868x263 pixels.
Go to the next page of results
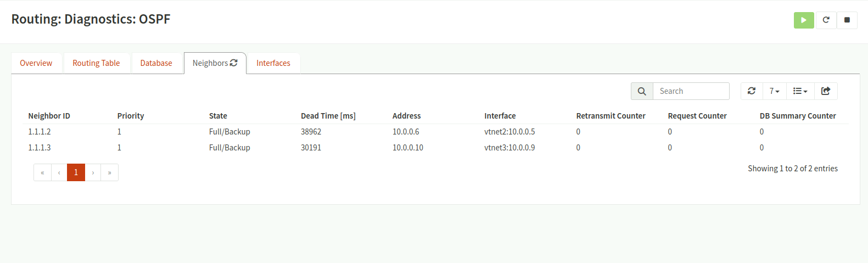coord(93,172)
